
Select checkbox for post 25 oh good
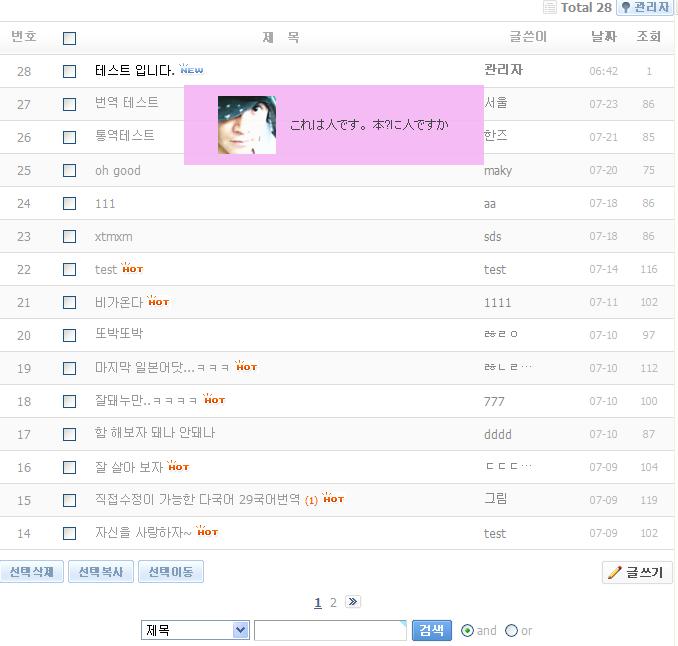tap(69, 170)
